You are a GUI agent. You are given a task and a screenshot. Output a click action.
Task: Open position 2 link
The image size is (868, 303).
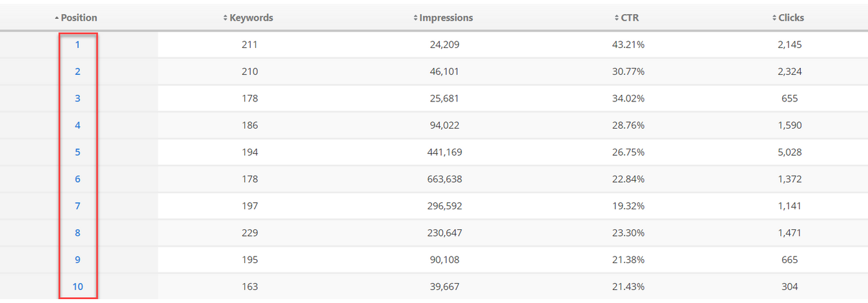click(77, 72)
